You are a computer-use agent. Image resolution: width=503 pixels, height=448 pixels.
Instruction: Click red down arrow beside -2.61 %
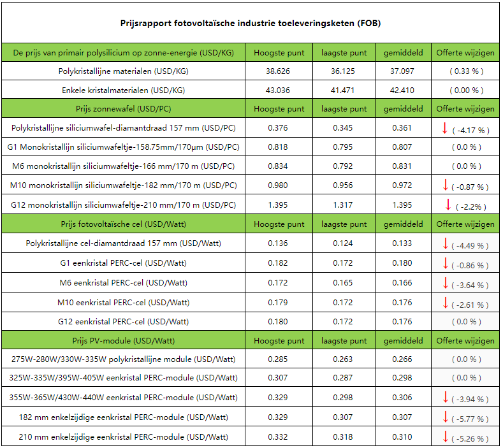pyautogui.click(x=445, y=303)
